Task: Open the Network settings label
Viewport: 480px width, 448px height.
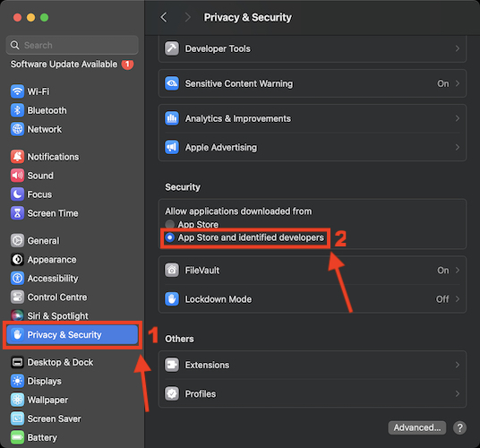Action: point(45,130)
